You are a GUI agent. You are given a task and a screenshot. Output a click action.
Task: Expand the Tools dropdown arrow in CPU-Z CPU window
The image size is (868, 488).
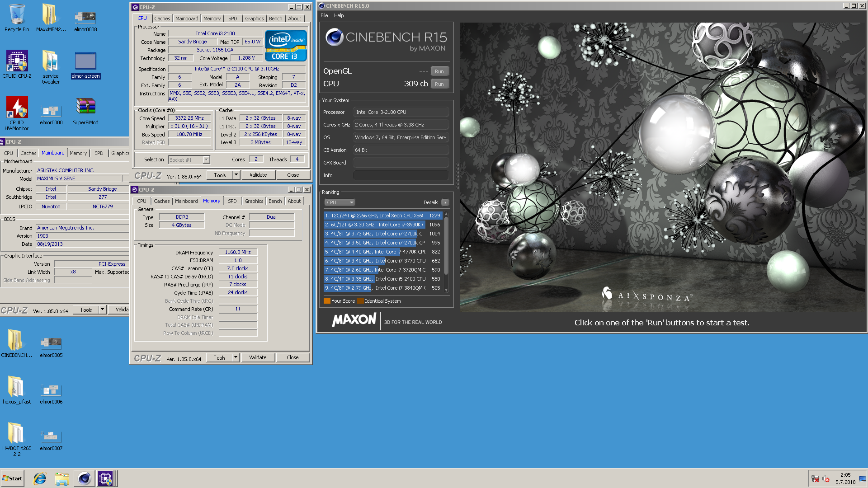pos(236,175)
